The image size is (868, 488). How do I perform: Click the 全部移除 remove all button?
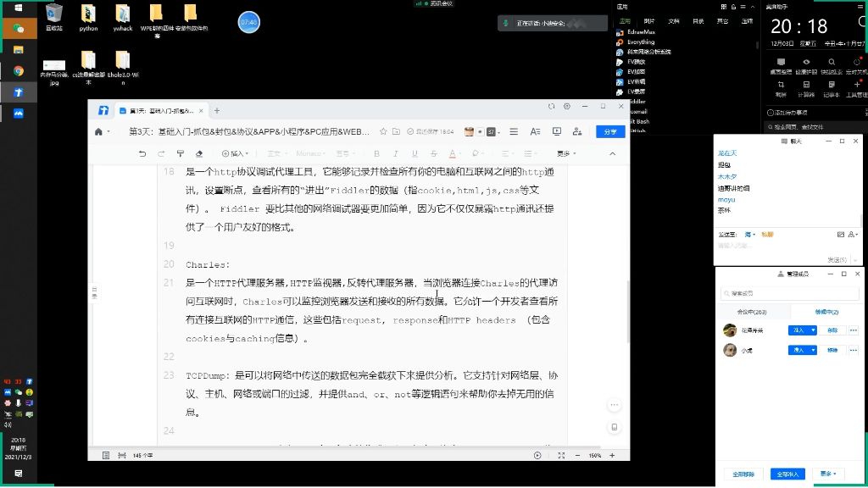(743, 474)
